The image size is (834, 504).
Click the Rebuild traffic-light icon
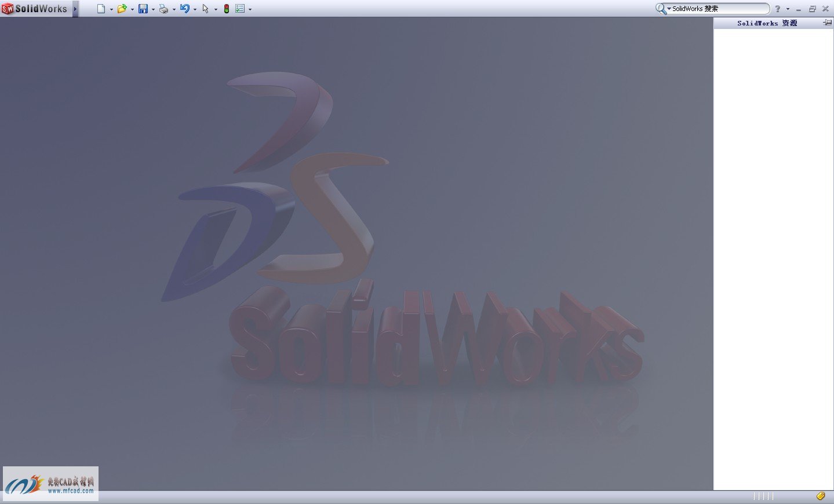[226, 9]
